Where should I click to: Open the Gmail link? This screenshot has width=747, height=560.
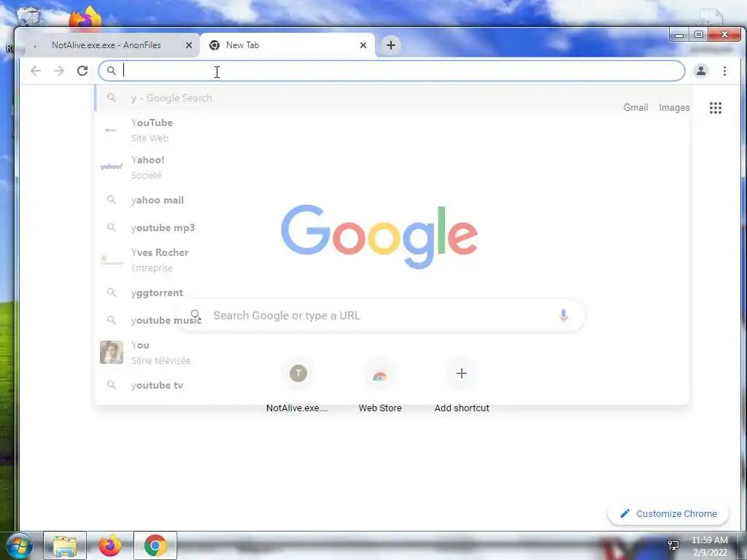[635, 108]
